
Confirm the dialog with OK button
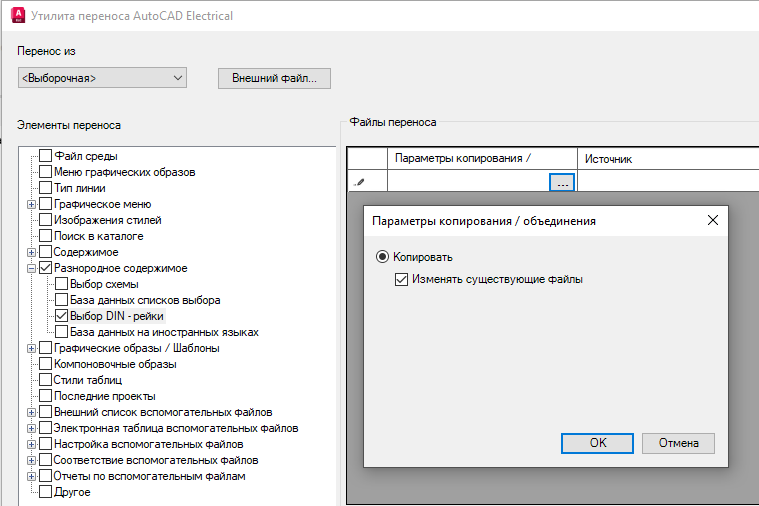click(597, 443)
